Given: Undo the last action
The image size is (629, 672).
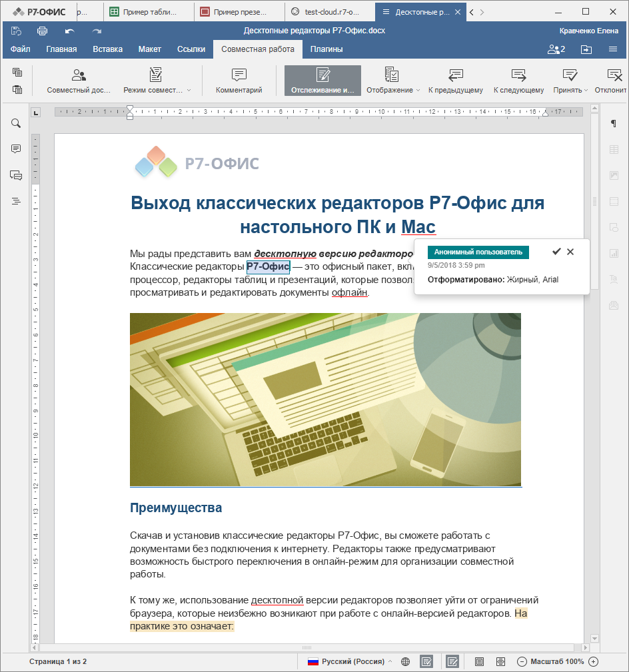Looking at the screenshot, I should click(69, 31).
